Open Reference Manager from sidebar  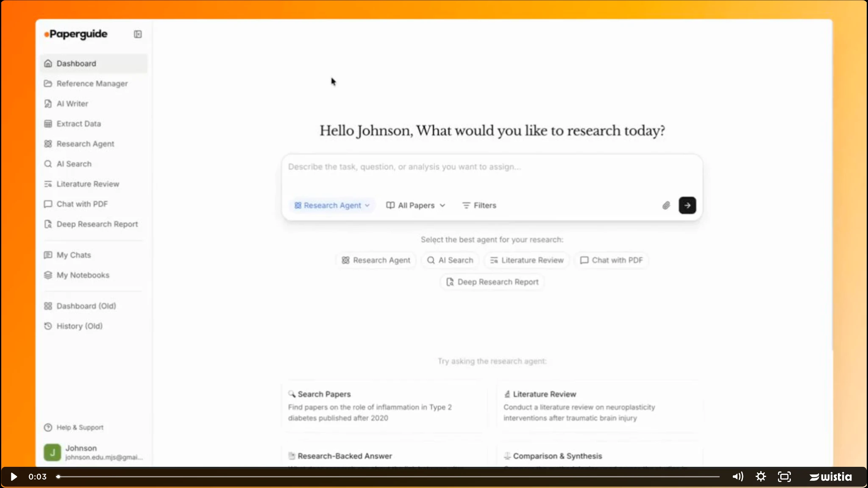(x=92, y=83)
